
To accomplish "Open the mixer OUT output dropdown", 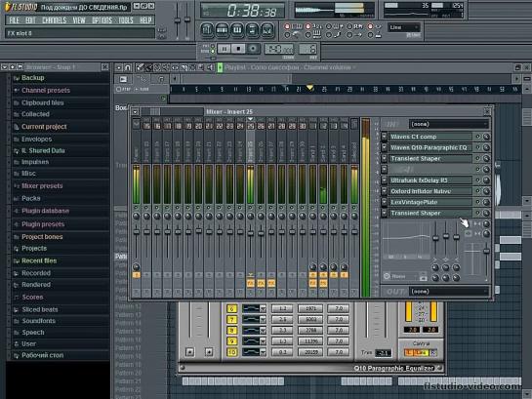I will pos(449,291).
